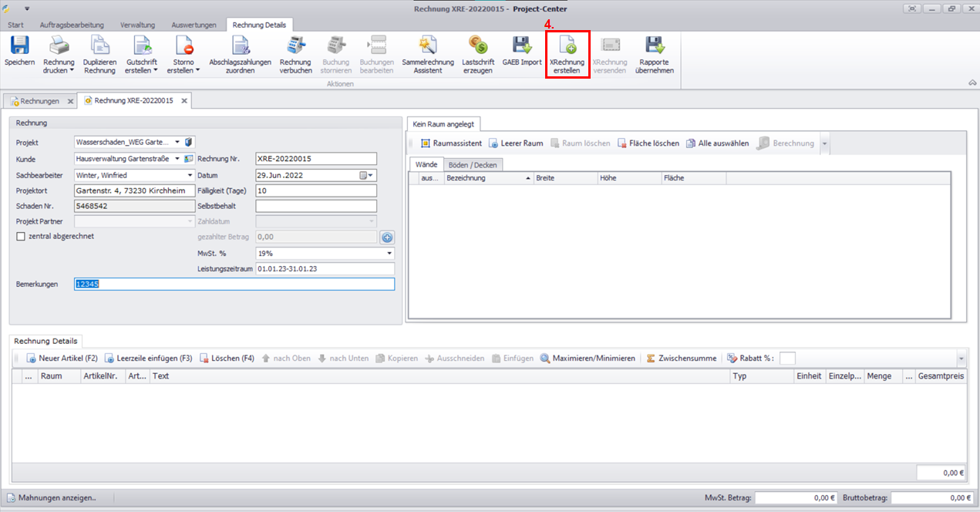Switch to the Böden / Decken tab
This screenshot has width=980, height=512.
tap(473, 164)
